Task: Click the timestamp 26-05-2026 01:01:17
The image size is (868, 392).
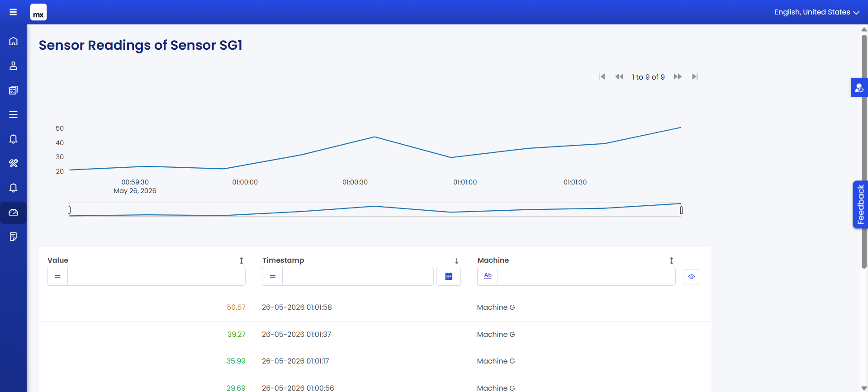Action: 295,361
